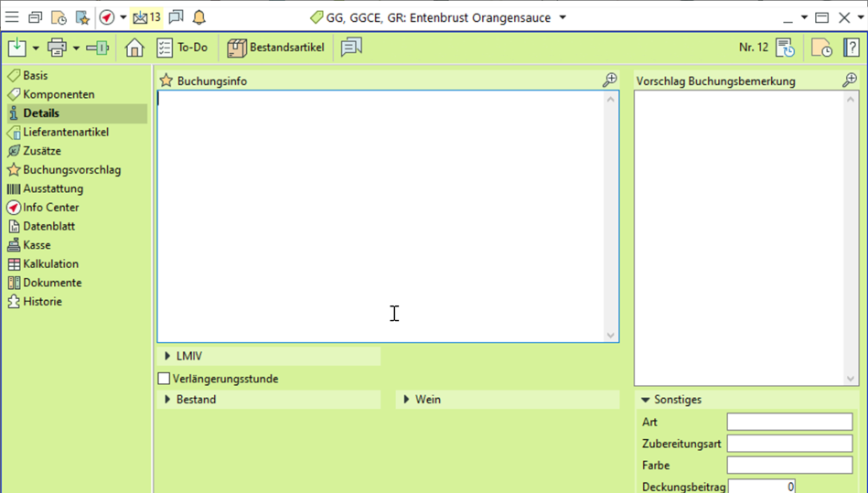
Task: Switch to the Komponenten tab
Action: point(59,94)
